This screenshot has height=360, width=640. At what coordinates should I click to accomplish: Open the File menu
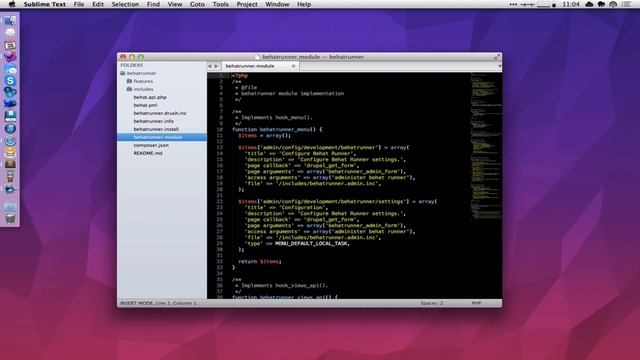pyautogui.click(x=79, y=4)
